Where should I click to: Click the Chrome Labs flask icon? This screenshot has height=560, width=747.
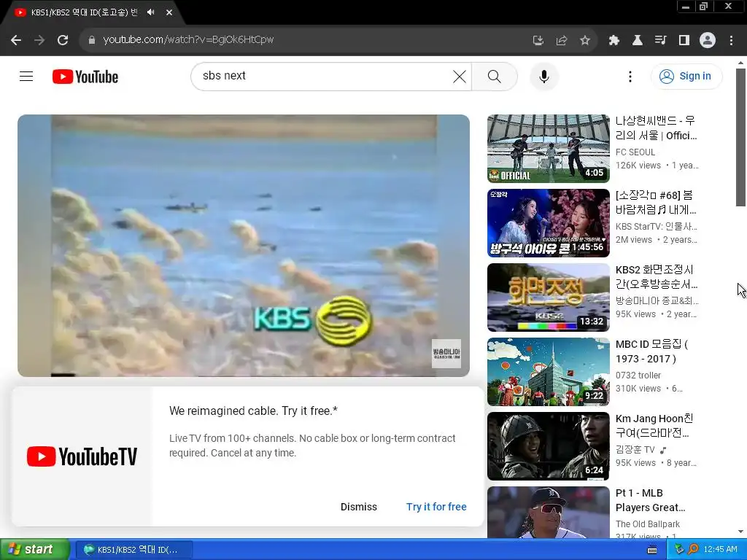(638, 41)
